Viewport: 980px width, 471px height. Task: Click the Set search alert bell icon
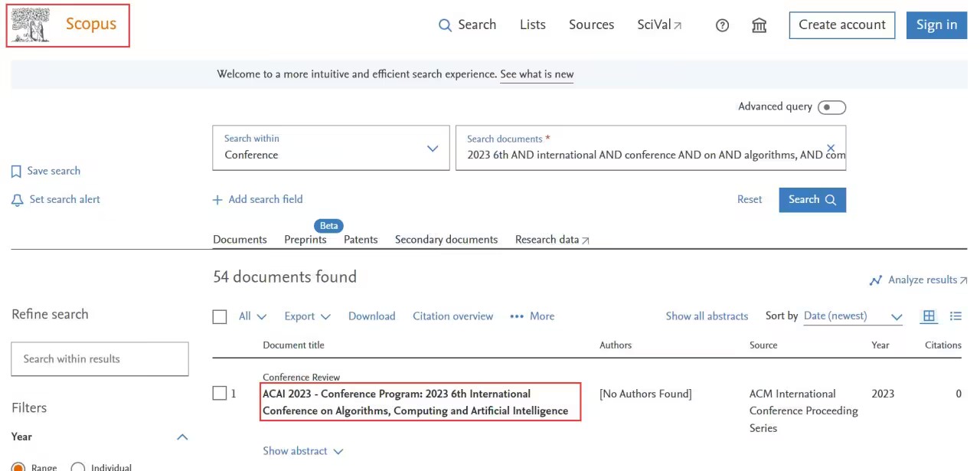pyautogui.click(x=17, y=200)
